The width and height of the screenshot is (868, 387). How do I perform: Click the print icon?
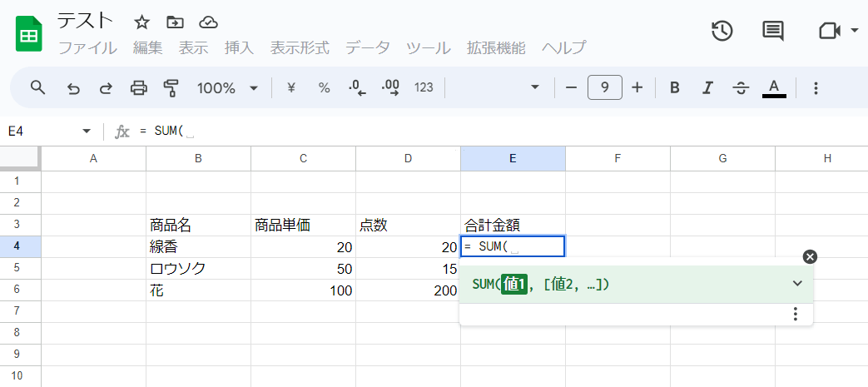139,88
